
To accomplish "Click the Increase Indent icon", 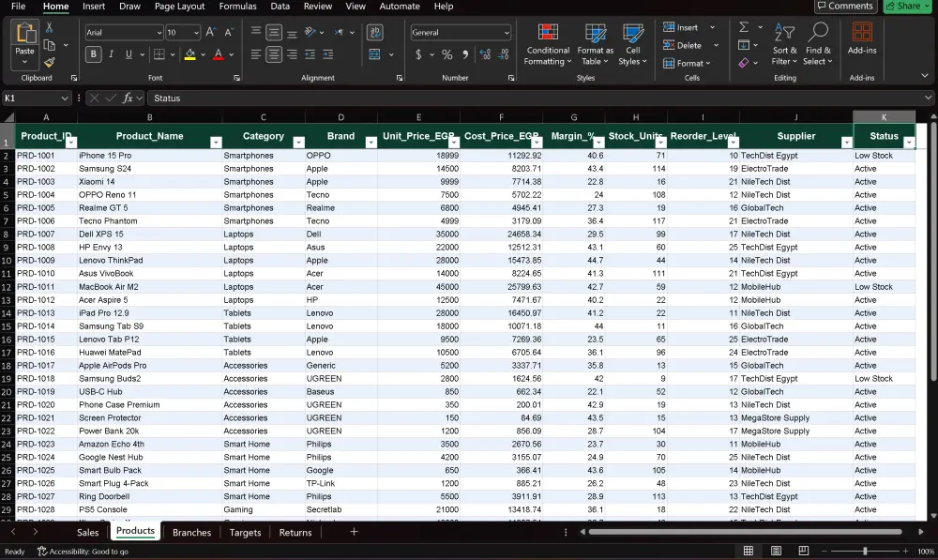I will click(327, 54).
